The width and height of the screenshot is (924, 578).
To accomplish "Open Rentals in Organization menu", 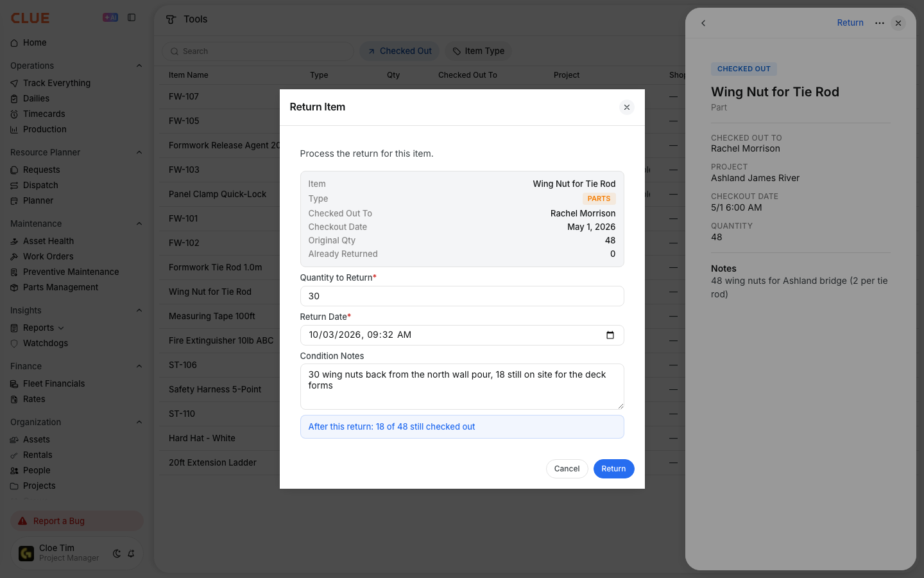I will 37,455.
